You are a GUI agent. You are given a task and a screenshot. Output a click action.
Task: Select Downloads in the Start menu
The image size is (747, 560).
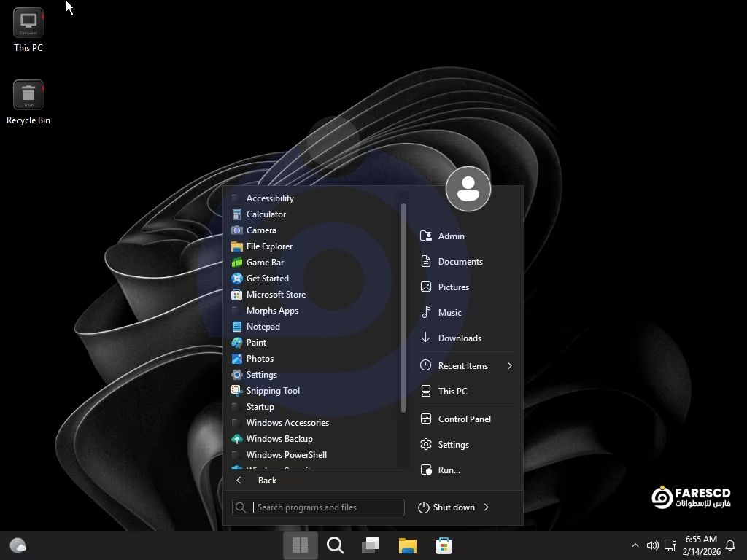click(459, 338)
